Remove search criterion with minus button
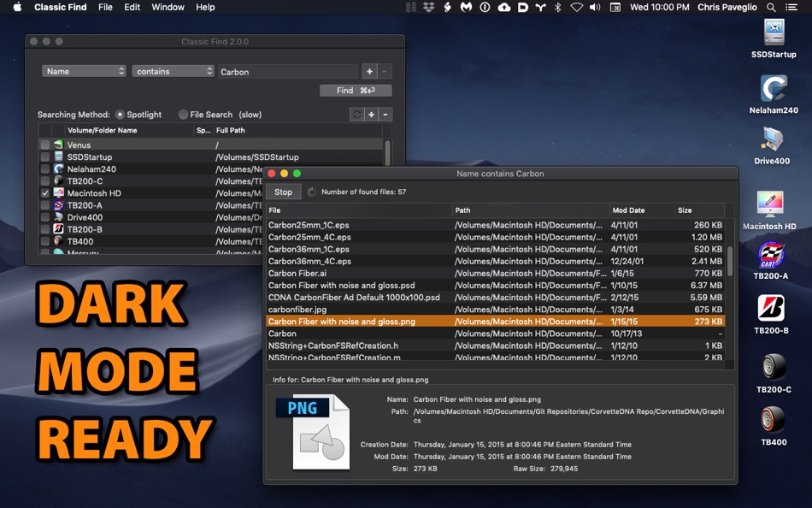Viewport: 812px width, 508px height. [385, 72]
